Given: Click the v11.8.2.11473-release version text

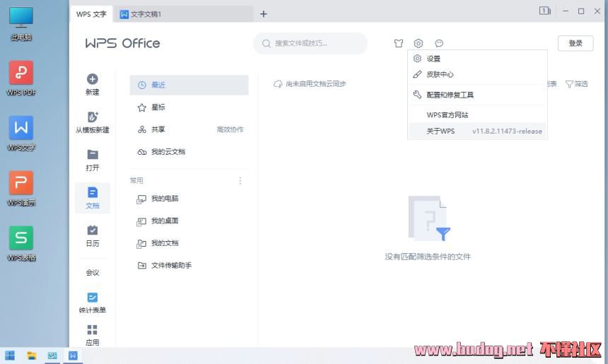Looking at the screenshot, I should (507, 131).
